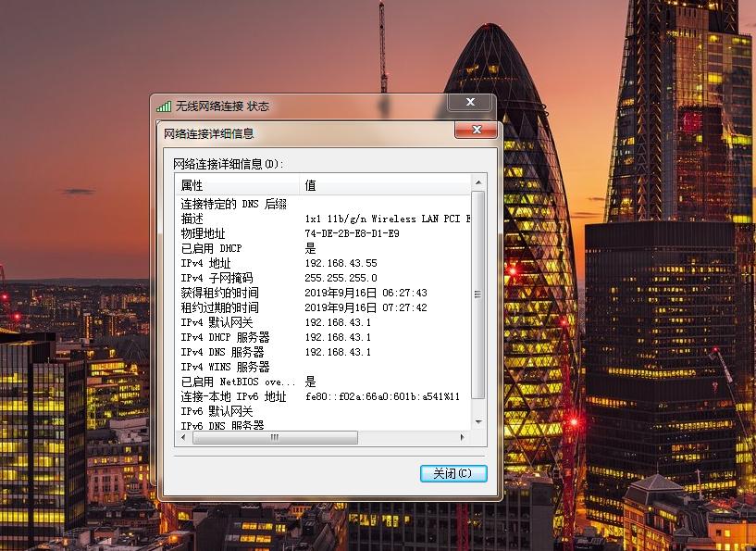Click the 关闭(C) button to close the dialog
Viewport: 756px width, 551px height.
(453, 473)
